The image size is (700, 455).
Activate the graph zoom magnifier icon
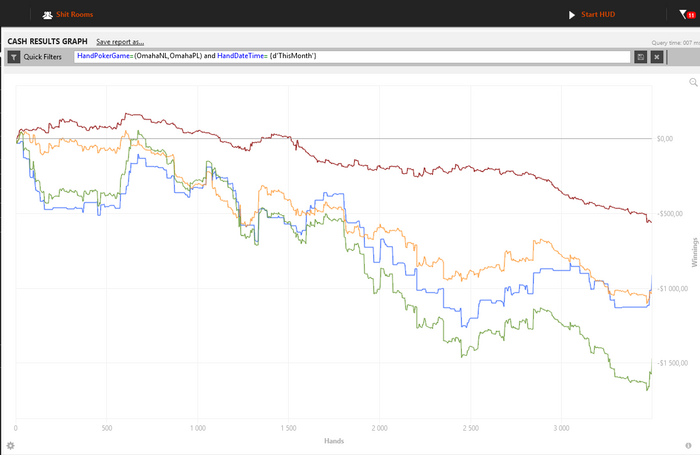pos(693,82)
